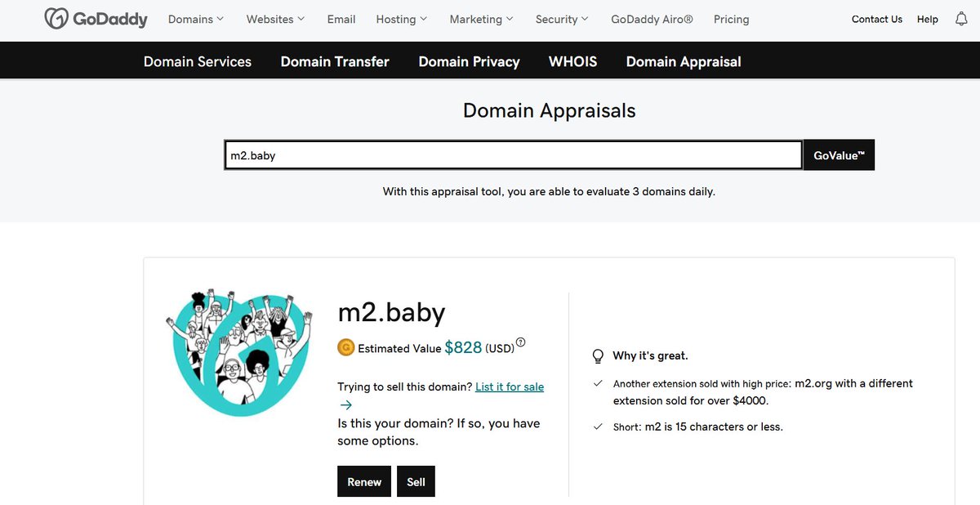Select the Domain Transfer tab
Screen dimensions: 980x505
(x=335, y=61)
